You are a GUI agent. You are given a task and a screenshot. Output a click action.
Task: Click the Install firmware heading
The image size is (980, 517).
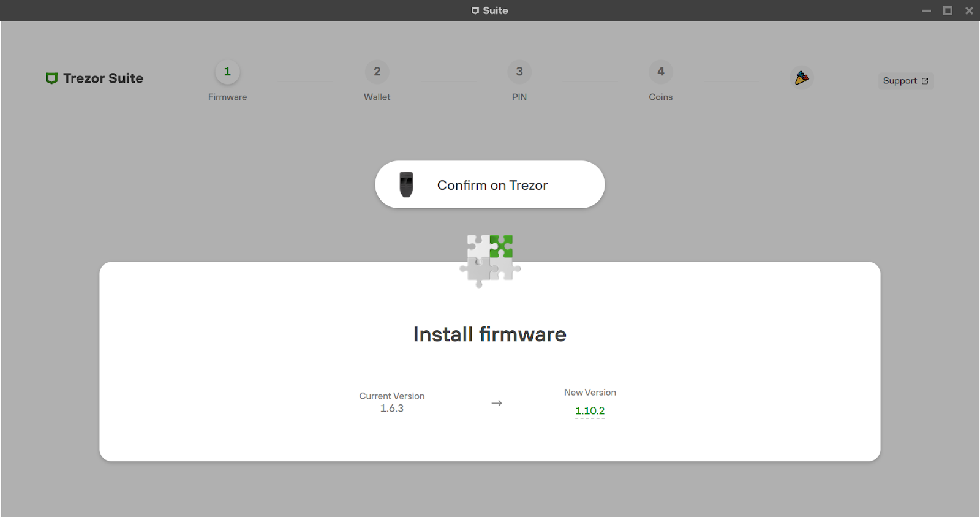click(490, 334)
